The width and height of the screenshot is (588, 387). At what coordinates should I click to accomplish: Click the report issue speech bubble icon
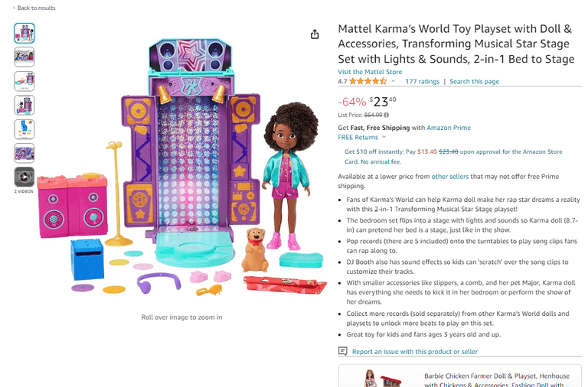coord(343,352)
